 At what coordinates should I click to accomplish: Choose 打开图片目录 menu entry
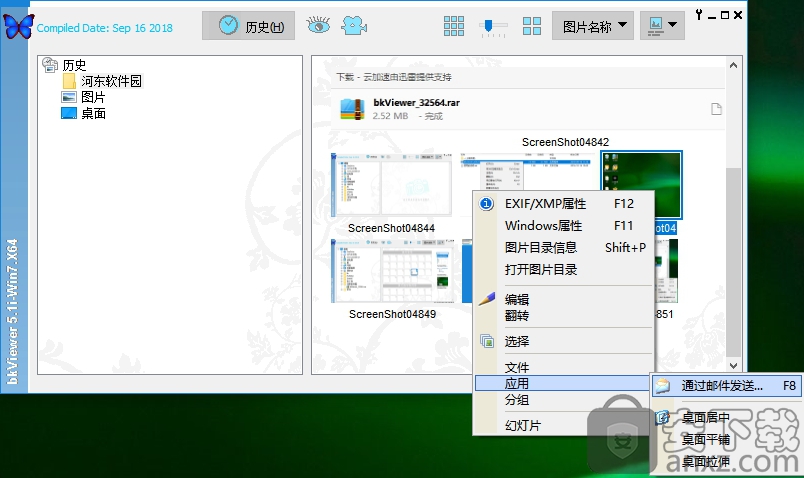pyautogui.click(x=563, y=270)
